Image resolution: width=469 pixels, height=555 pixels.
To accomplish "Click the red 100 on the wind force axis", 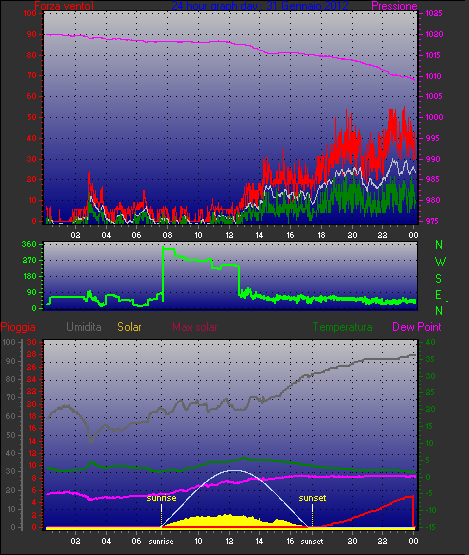I will click(x=30, y=13).
